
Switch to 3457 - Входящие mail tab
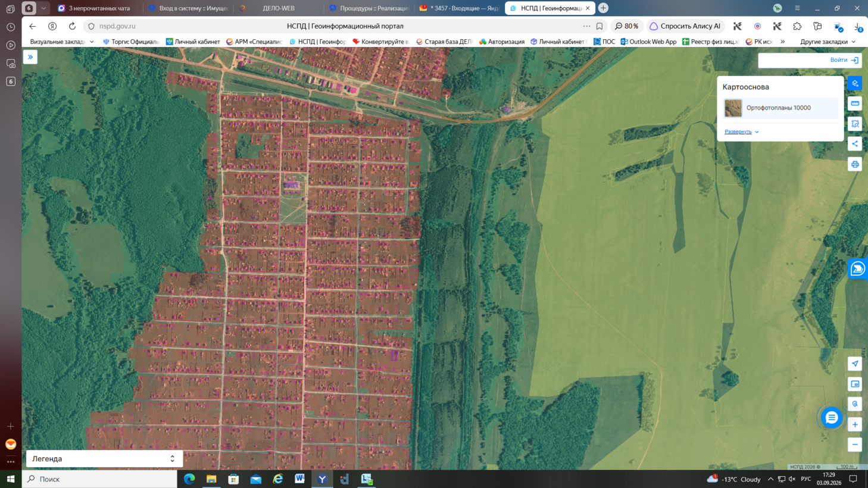click(459, 8)
